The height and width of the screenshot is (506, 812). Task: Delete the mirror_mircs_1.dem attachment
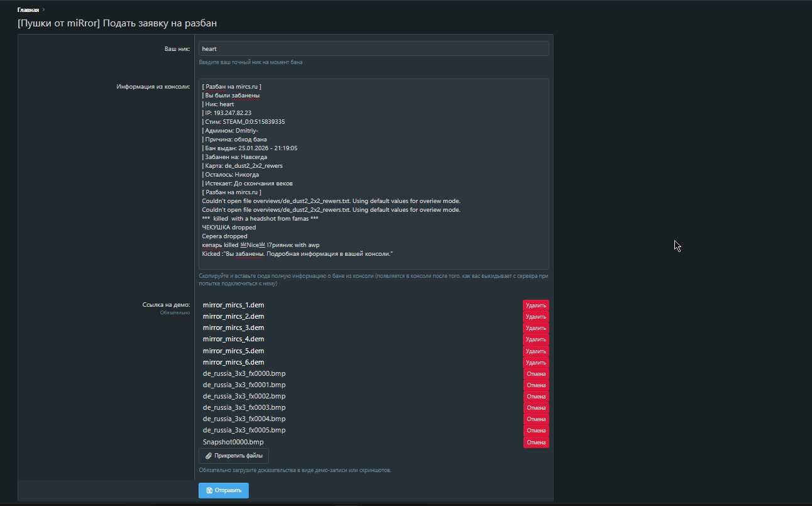click(x=535, y=305)
